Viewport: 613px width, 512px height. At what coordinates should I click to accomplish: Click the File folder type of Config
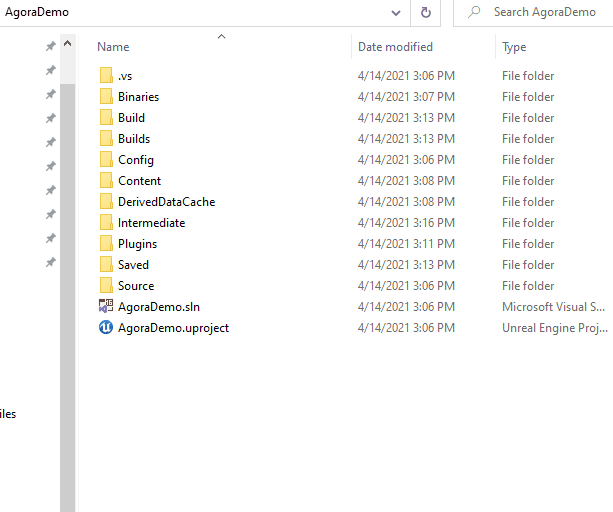pos(528,160)
